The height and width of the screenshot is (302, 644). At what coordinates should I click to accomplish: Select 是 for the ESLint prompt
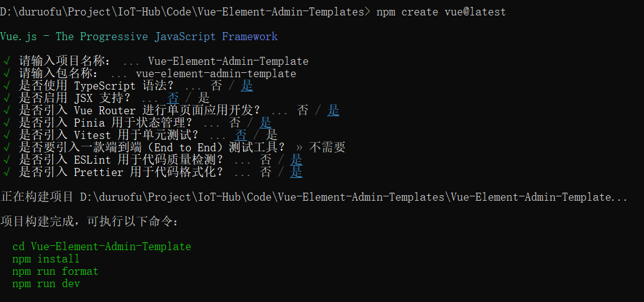coord(296,160)
